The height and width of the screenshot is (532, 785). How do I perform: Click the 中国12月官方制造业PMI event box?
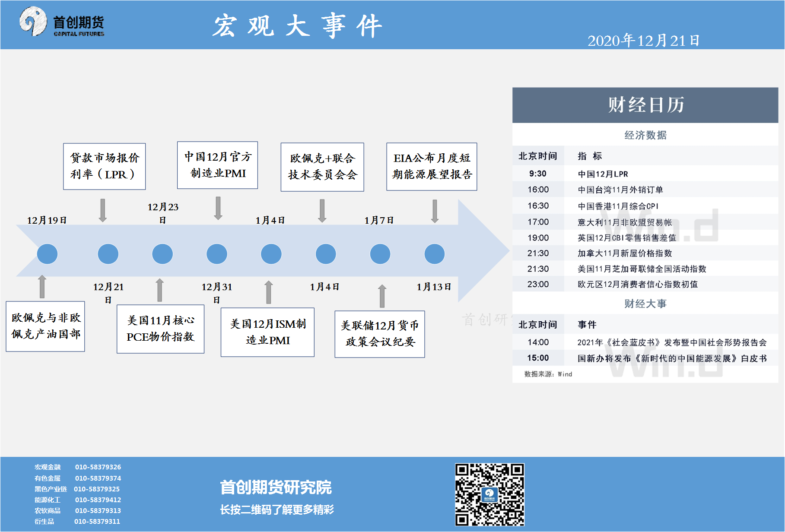[217, 165]
